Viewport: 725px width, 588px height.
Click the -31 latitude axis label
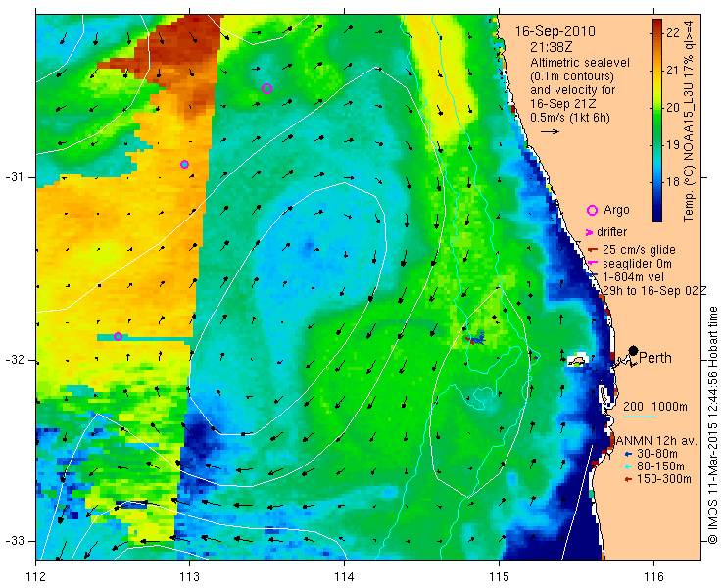(14, 177)
